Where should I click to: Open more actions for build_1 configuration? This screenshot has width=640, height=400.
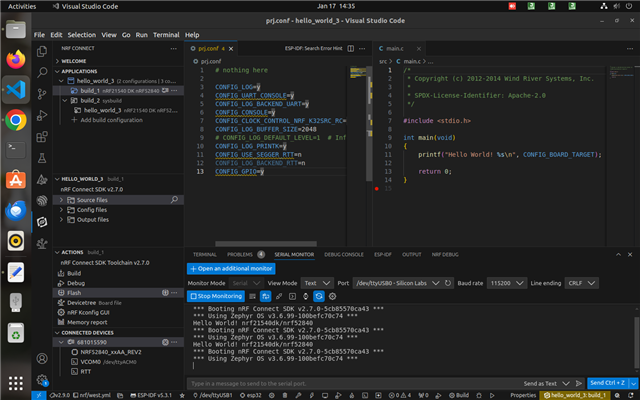pos(174,90)
